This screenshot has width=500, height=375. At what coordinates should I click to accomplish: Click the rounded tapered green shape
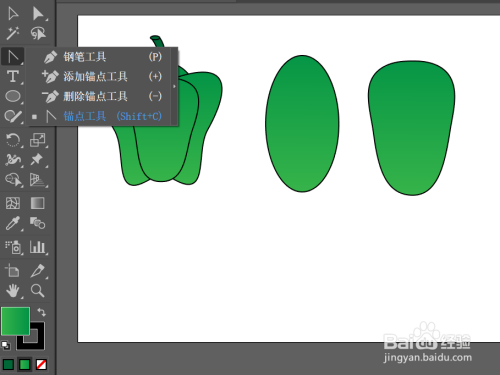point(412,128)
